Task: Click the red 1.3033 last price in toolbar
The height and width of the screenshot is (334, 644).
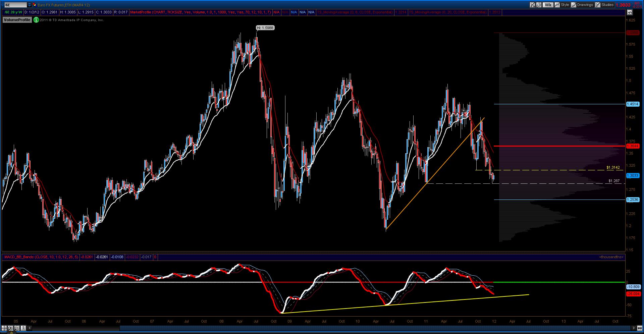Action: pyautogui.click(x=623, y=5)
